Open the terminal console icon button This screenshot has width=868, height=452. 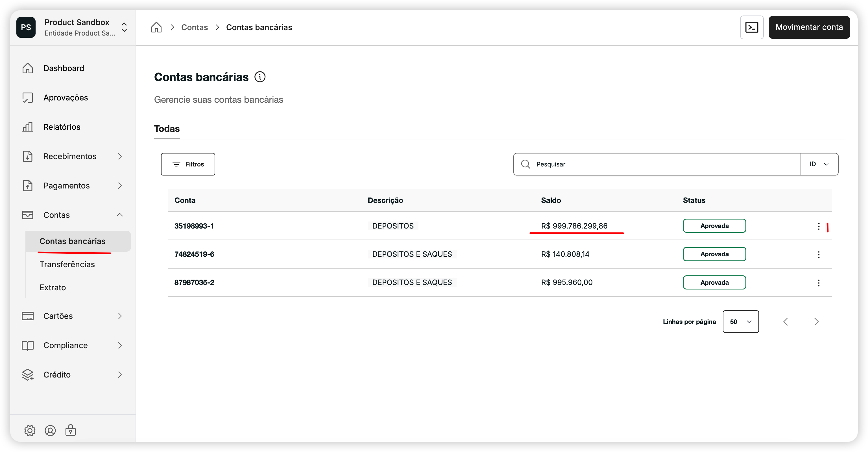coord(751,27)
